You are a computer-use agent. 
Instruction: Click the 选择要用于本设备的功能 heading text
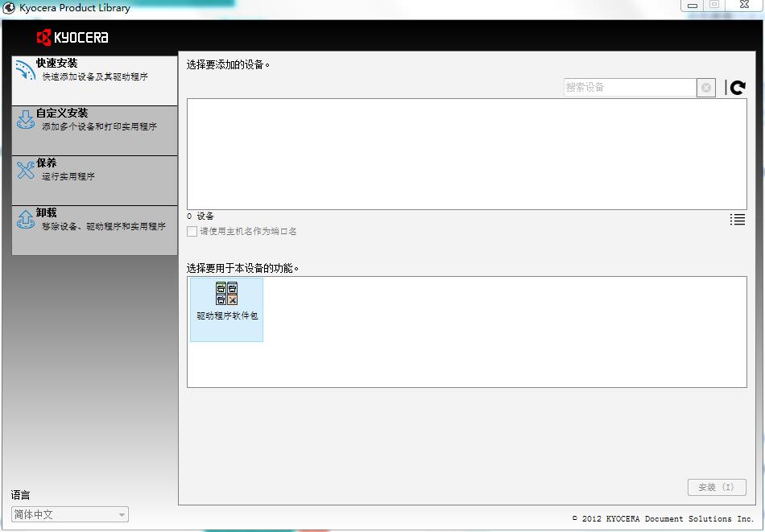pos(242,268)
